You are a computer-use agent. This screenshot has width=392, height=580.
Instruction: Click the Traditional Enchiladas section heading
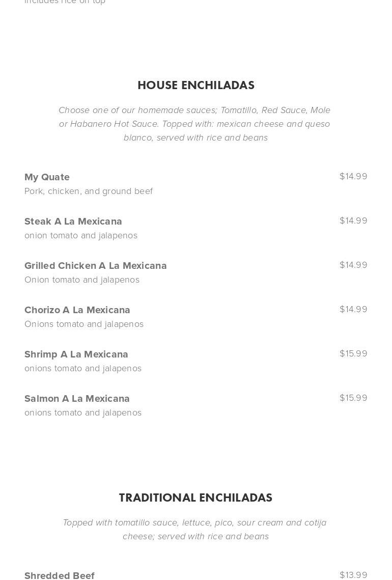click(x=196, y=498)
